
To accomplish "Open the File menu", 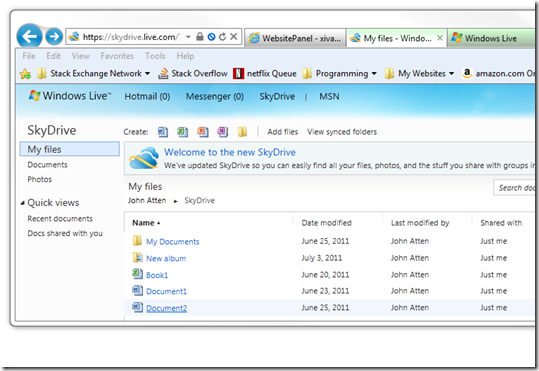I will (x=29, y=56).
